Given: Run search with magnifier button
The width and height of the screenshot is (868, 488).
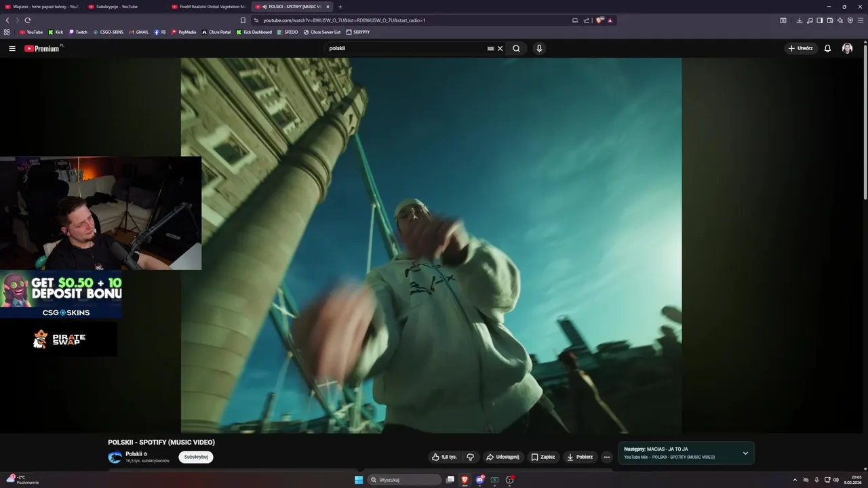Looking at the screenshot, I should (517, 49).
